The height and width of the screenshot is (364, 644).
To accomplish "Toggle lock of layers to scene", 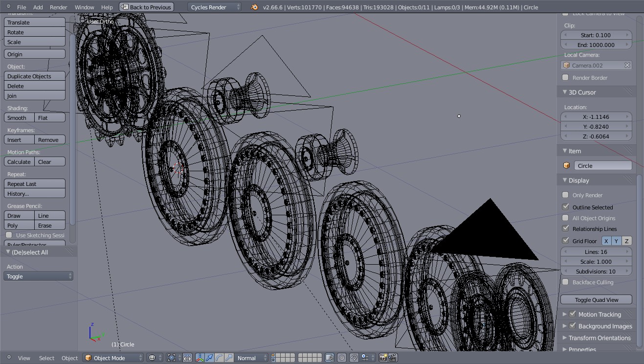I will tap(330, 358).
